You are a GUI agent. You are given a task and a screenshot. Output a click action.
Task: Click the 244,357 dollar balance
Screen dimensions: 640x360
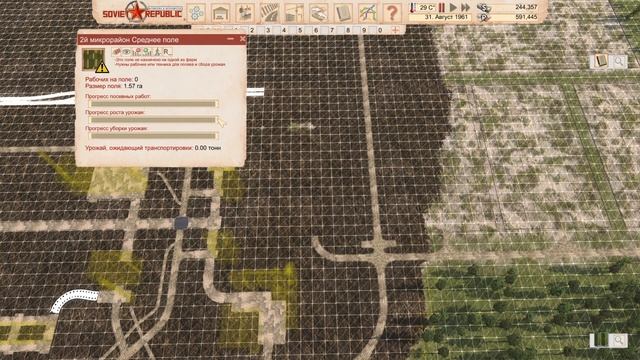click(526, 7)
